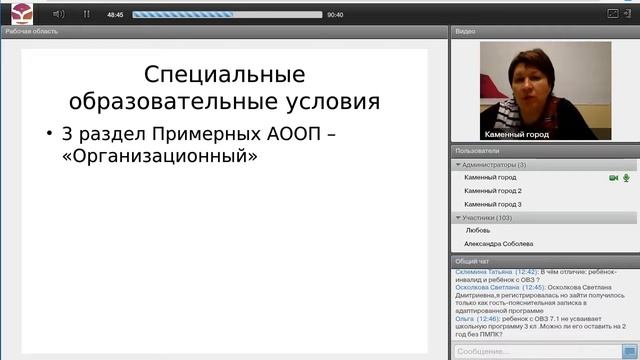Select participant Александра Соболева
This screenshot has width=640, height=360.
(498, 244)
